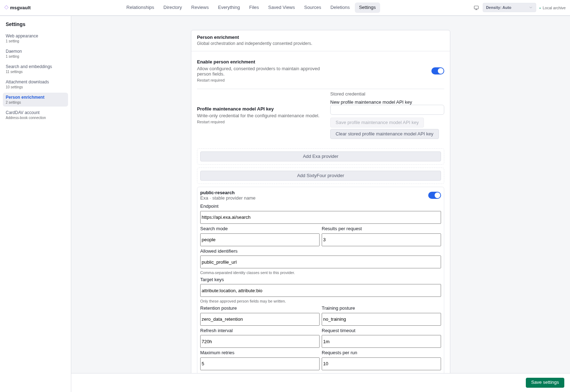The width and height of the screenshot is (570, 392).
Task: Click Add Exa provider button
Action: click(x=321, y=156)
